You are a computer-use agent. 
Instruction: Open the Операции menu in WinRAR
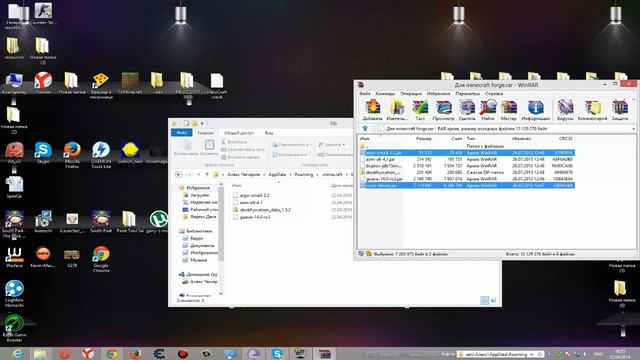pyautogui.click(x=411, y=93)
